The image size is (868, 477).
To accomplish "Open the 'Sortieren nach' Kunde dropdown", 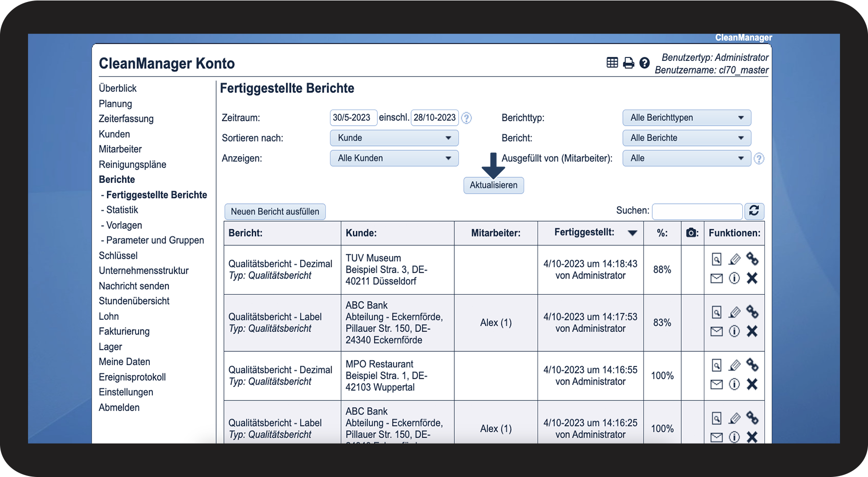I will [x=394, y=138].
